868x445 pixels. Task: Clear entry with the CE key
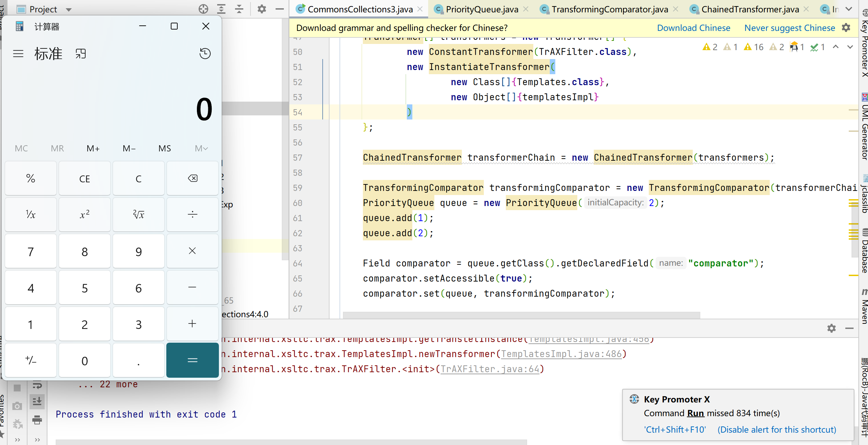pos(85,178)
